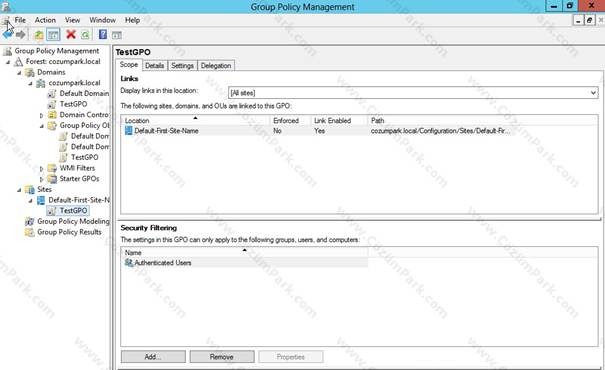
Task: Click the Up one level folder icon
Action: (39, 35)
